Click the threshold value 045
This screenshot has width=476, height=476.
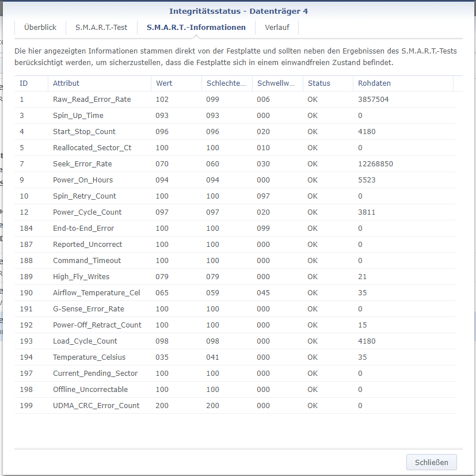(x=263, y=292)
